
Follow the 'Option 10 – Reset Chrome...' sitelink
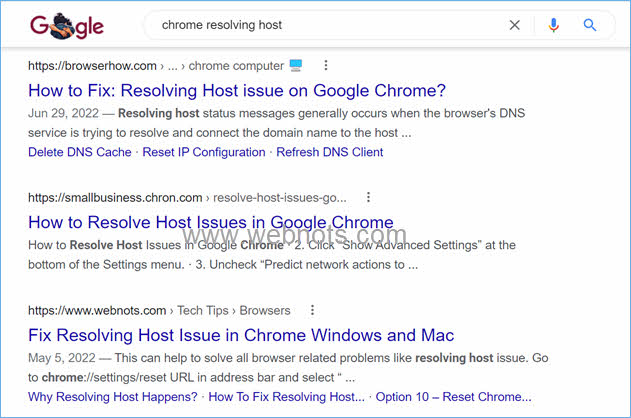tap(454, 397)
